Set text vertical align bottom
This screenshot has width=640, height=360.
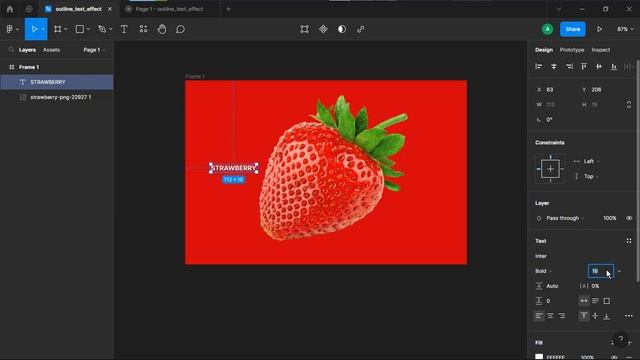tap(607, 316)
